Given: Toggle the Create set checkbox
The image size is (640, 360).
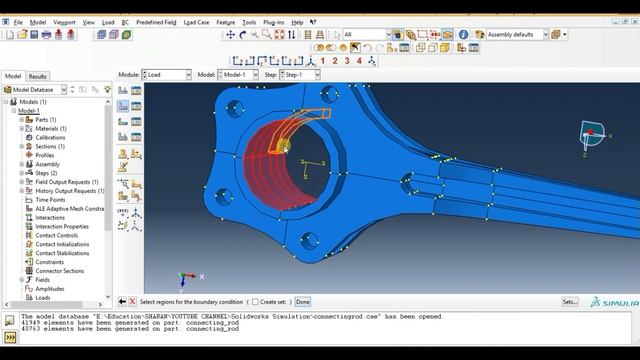Looking at the screenshot, I should [x=255, y=302].
